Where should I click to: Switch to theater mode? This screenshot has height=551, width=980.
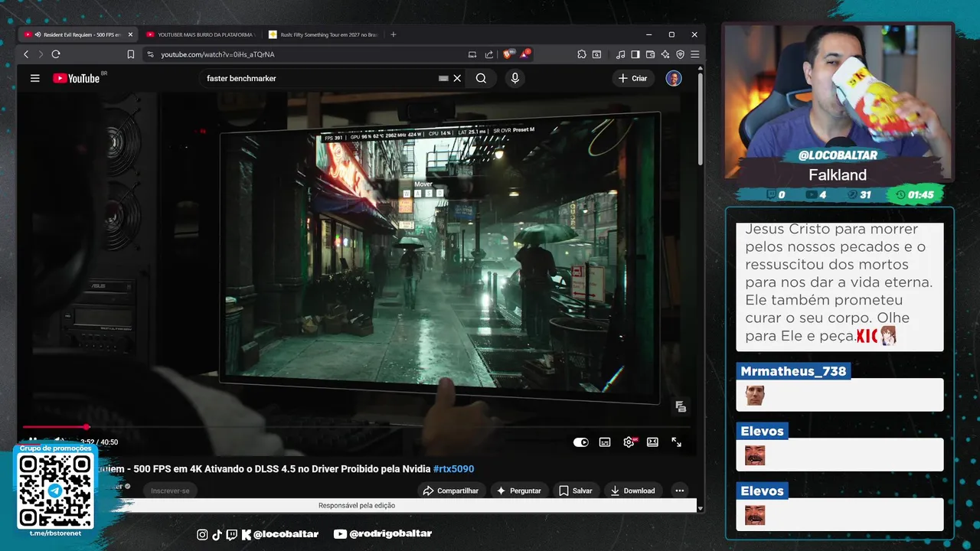point(652,442)
